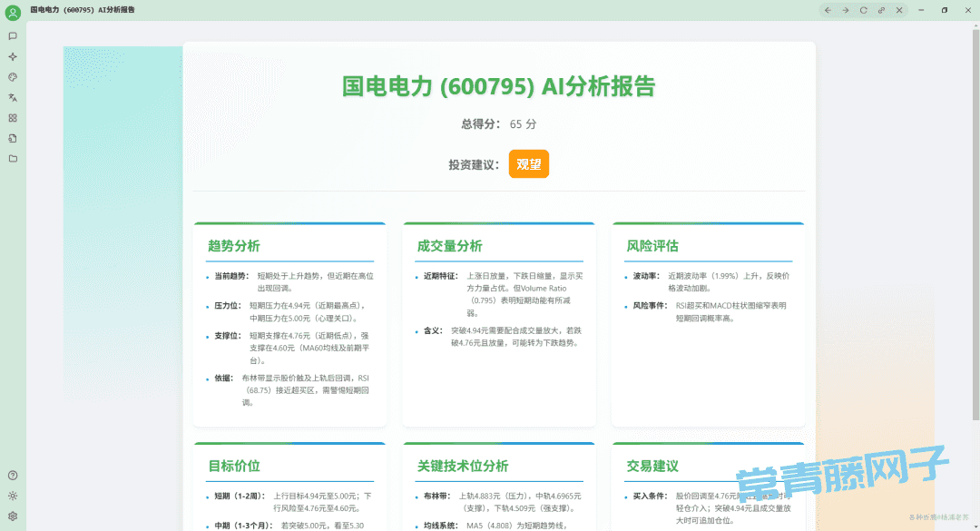Click the 支撑位 bullet label

(x=228, y=336)
